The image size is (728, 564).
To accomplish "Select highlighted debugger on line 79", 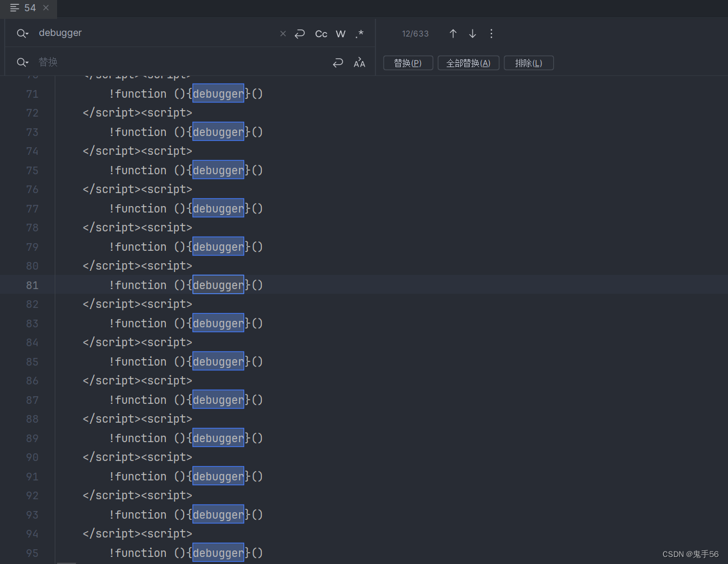I will (218, 247).
